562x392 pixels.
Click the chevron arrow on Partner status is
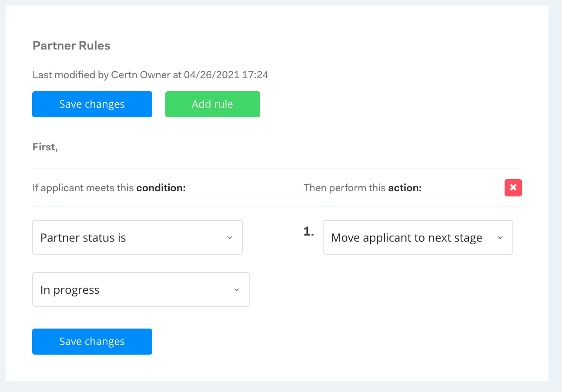click(230, 238)
